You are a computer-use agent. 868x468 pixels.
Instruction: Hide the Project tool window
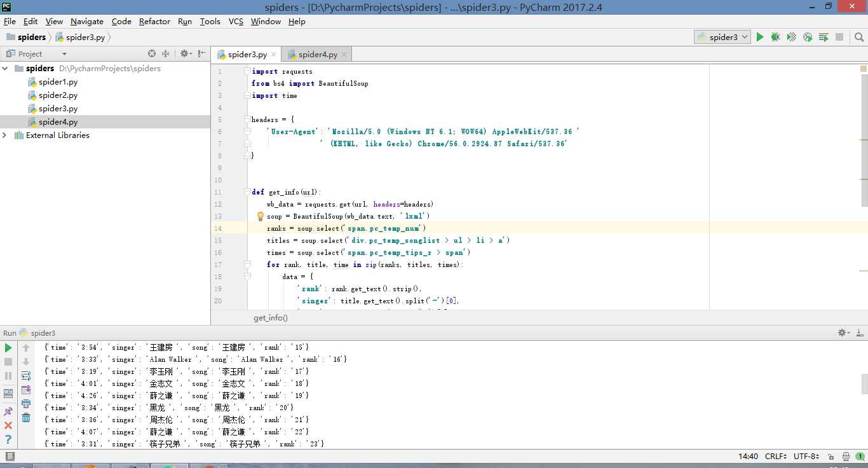click(x=201, y=54)
